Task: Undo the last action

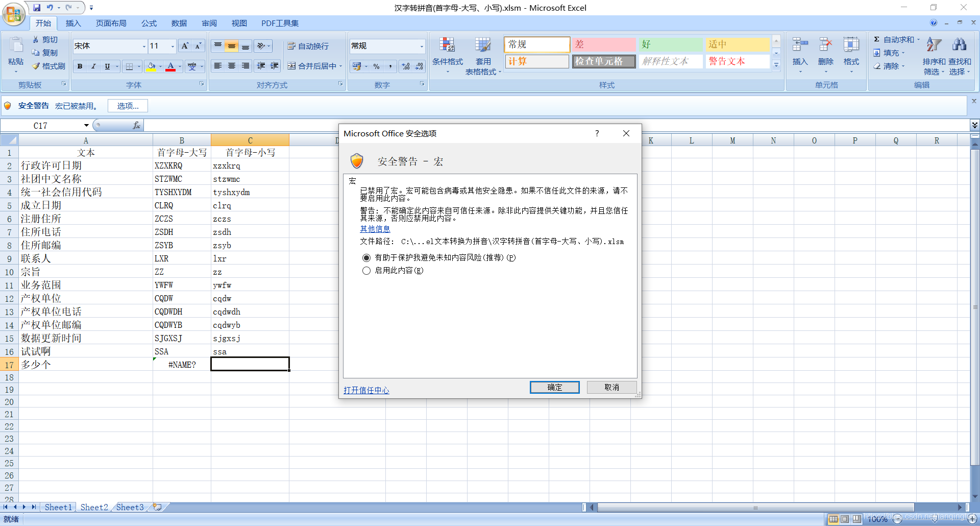Action: pos(50,8)
